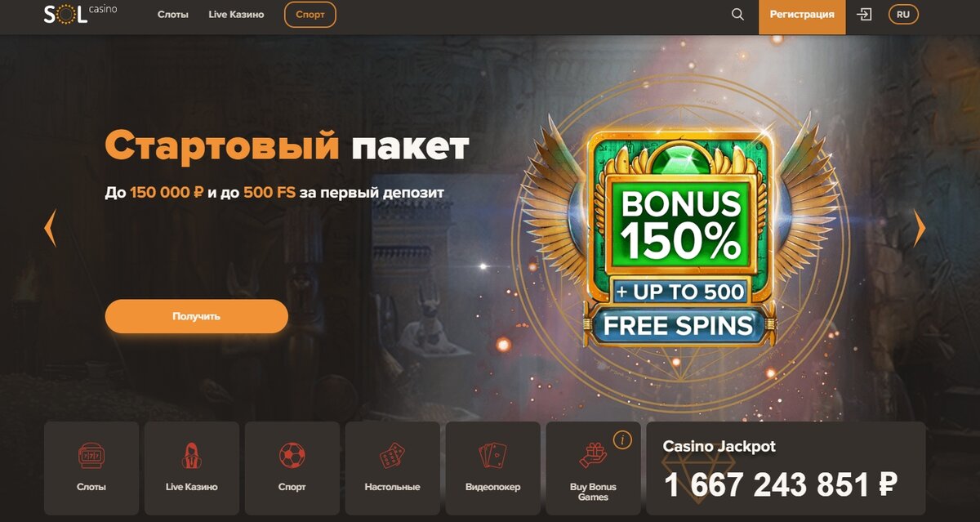Open the Casino Jackpot panel
The width and height of the screenshot is (980, 522).
786,468
